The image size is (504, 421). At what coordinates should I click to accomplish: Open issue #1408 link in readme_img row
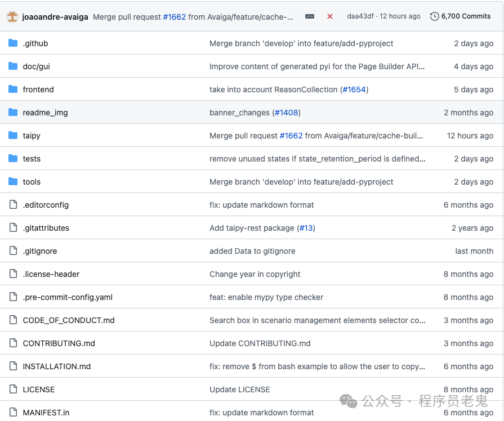(x=287, y=113)
